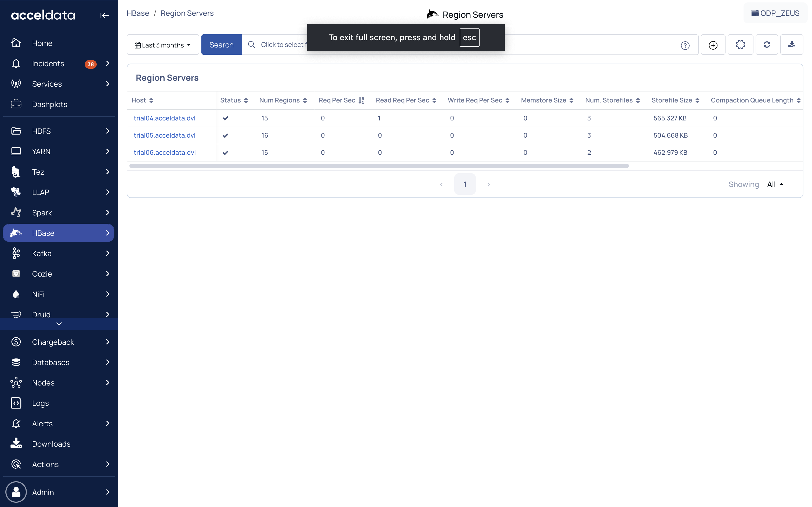
Task: Toggle sort on Req Per Sec column
Action: [361, 100]
